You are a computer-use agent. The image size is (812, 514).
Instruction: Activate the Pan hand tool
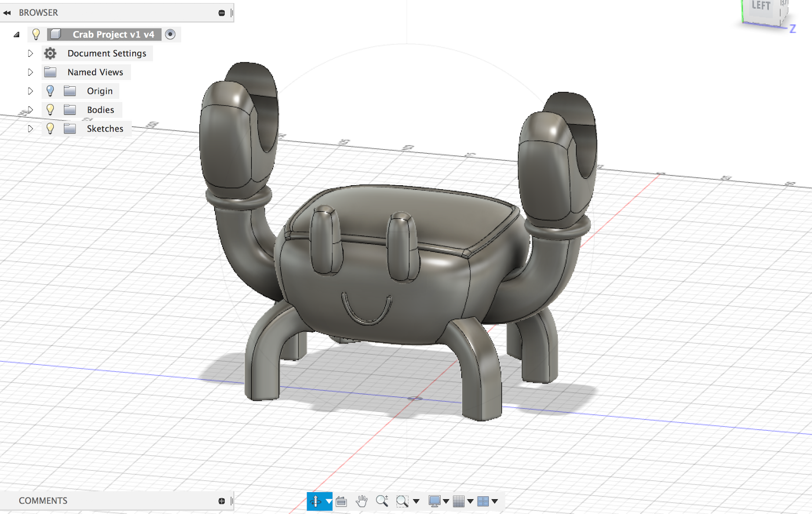pos(361,501)
